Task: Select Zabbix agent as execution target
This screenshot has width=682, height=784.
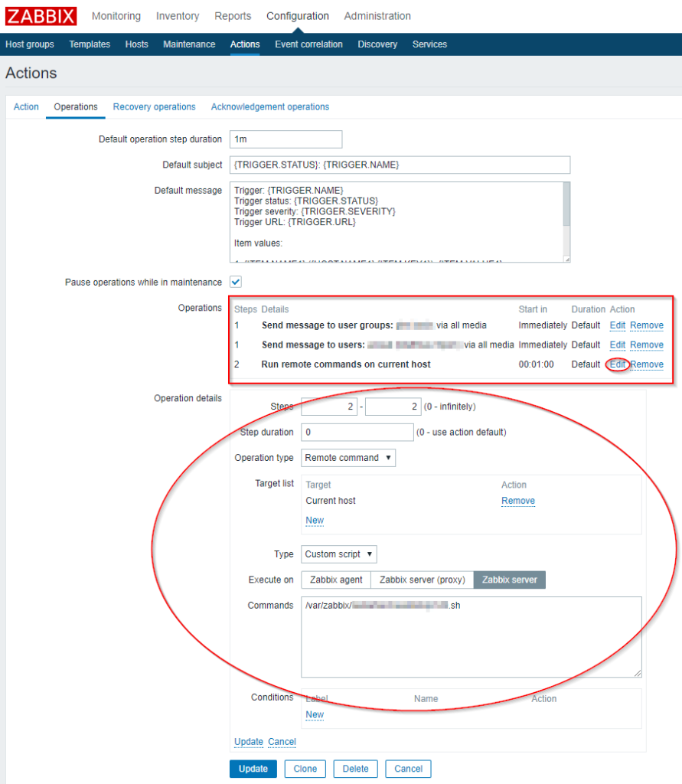Action: (335, 580)
